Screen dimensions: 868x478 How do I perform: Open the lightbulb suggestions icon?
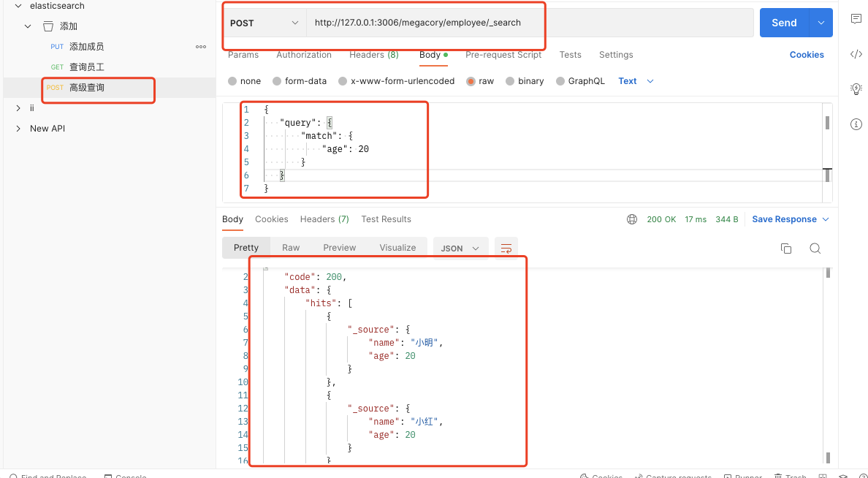coord(856,88)
